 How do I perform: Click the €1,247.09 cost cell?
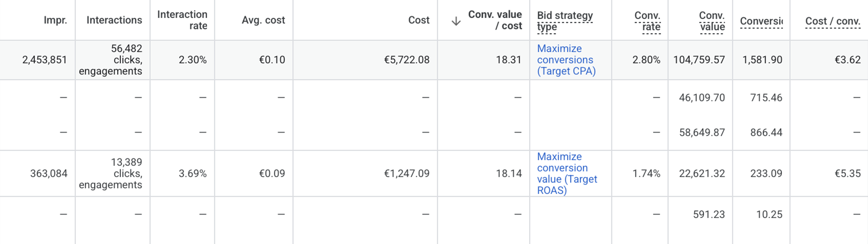point(407,173)
